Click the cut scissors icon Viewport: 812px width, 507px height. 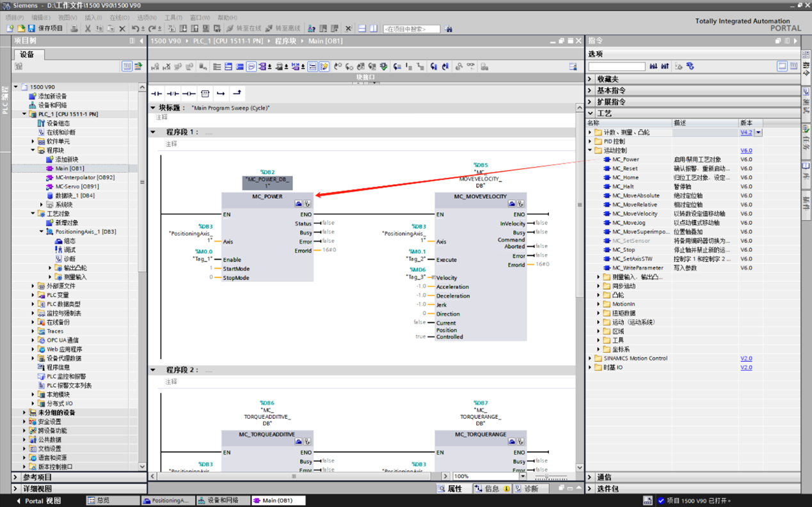coord(88,29)
